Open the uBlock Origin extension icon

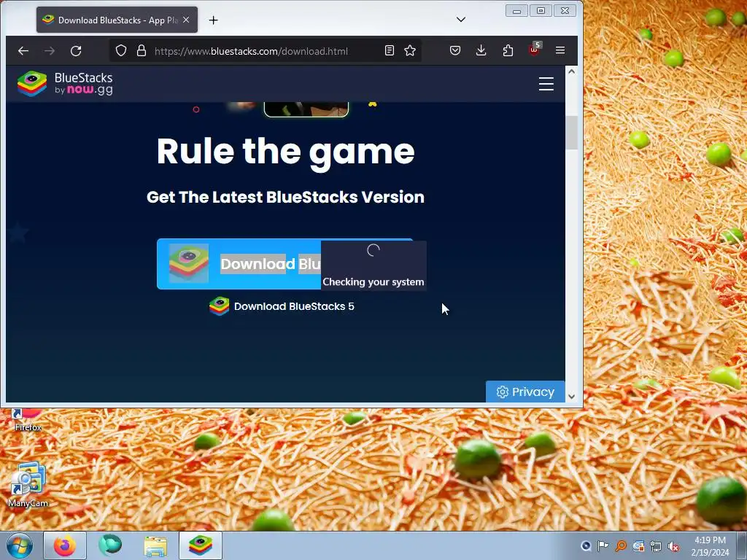(x=534, y=50)
